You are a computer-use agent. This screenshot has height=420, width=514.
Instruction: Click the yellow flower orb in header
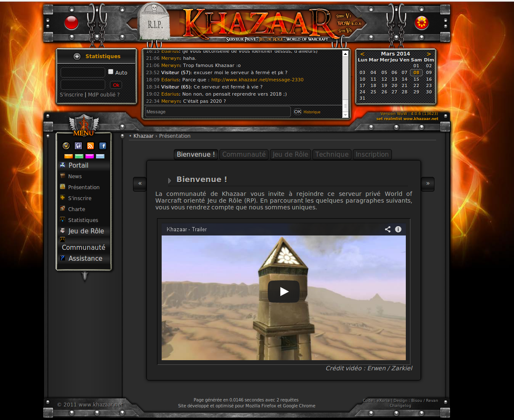pyautogui.click(x=421, y=23)
